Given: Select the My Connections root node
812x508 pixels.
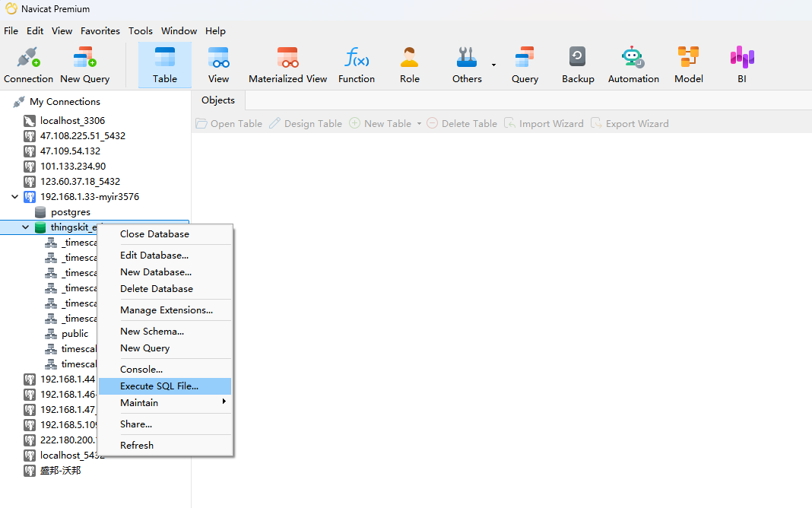Looking at the screenshot, I should click(x=65, y=101).
